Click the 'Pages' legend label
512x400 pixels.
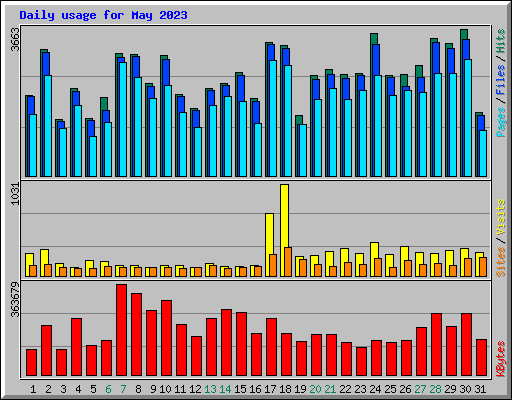pos(501,122)
